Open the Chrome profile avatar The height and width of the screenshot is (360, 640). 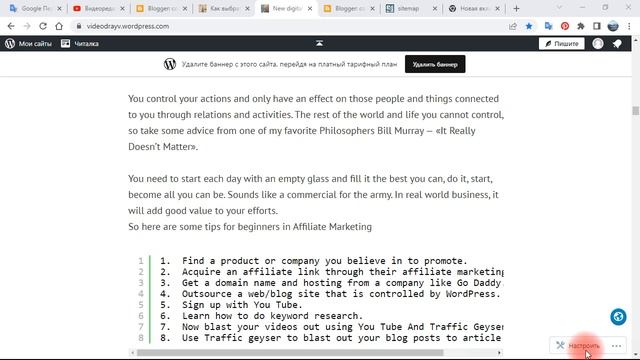point(613,26)
